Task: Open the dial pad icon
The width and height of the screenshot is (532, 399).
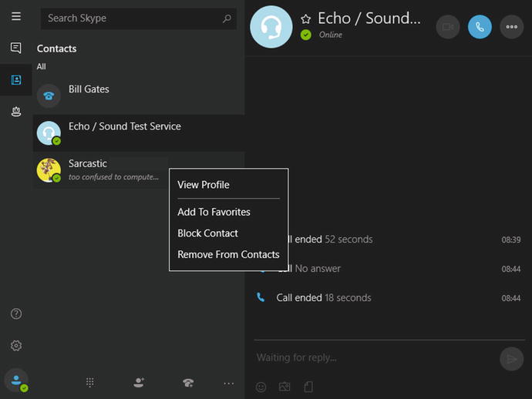Action: tap(90, 382)
